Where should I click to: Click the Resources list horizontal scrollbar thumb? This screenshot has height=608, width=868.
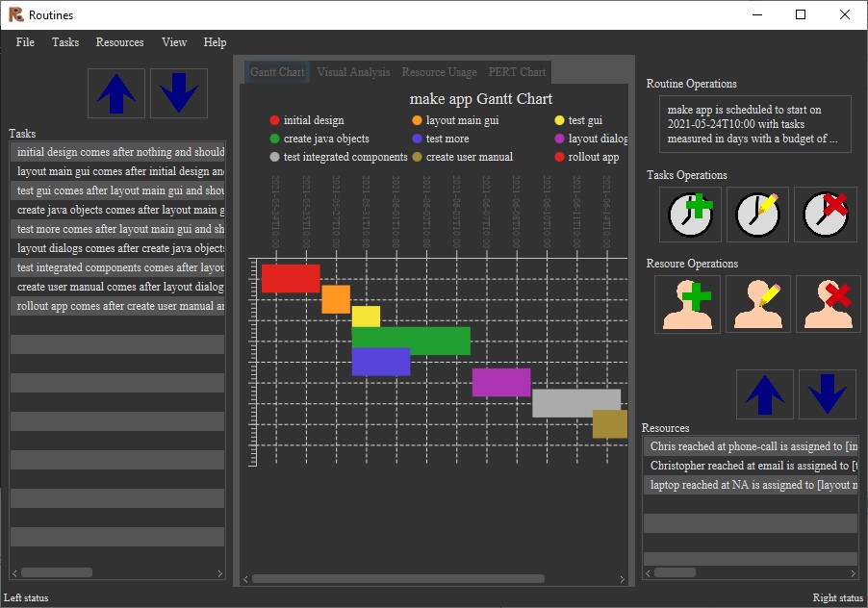pyautogui.click(x=675, y=572)
